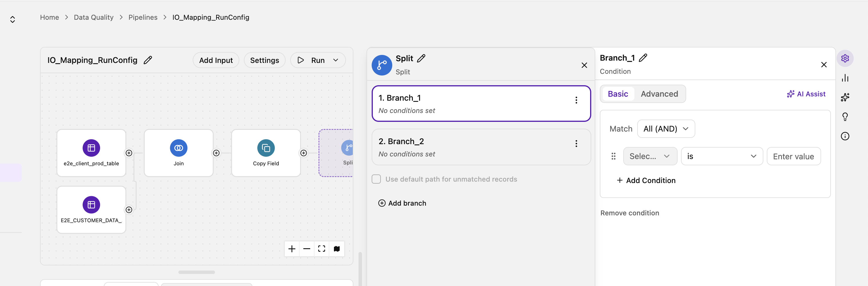868x286 pixels.
Task: Switch to the Advanced tab
Action: coord(659,94)
